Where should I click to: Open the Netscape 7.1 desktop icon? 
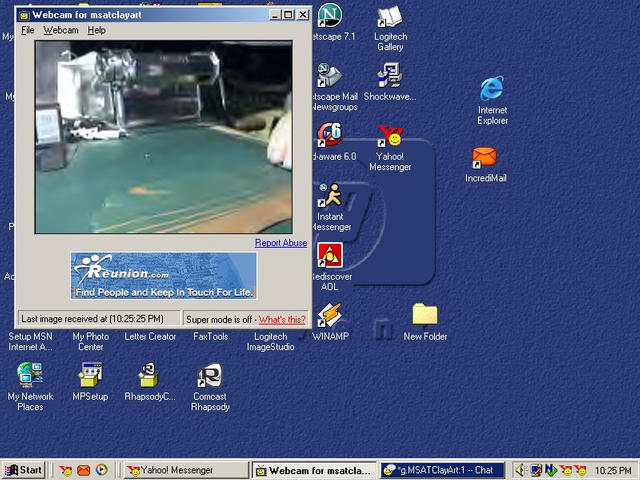coord(330,15)
